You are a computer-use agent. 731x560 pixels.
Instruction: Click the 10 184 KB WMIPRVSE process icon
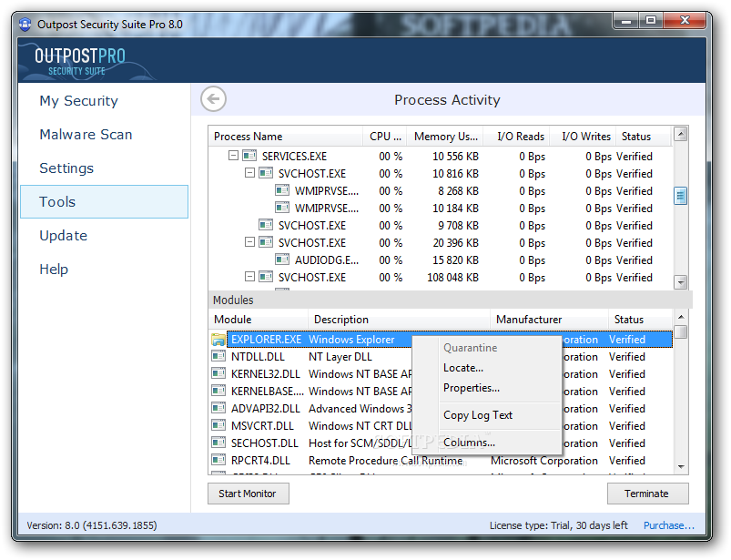[x=282, y=208]
